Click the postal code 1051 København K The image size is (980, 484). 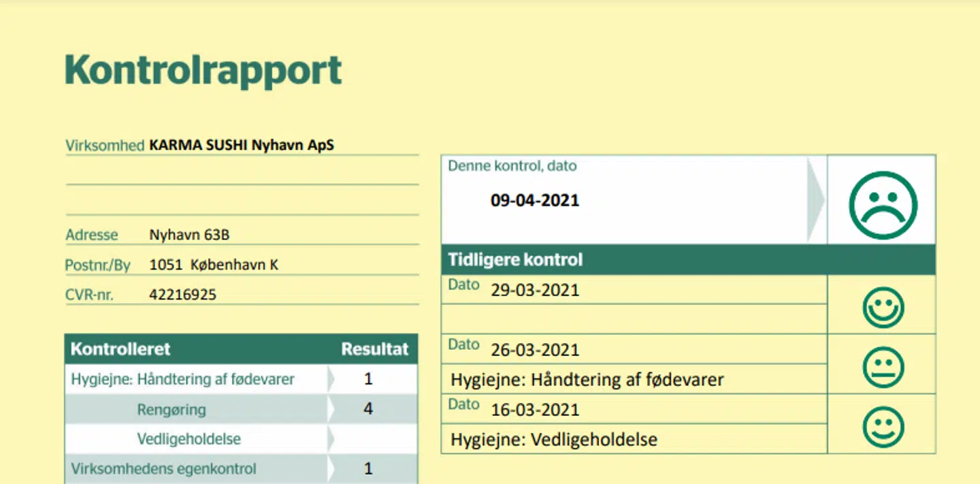click(x=213, y=265)
